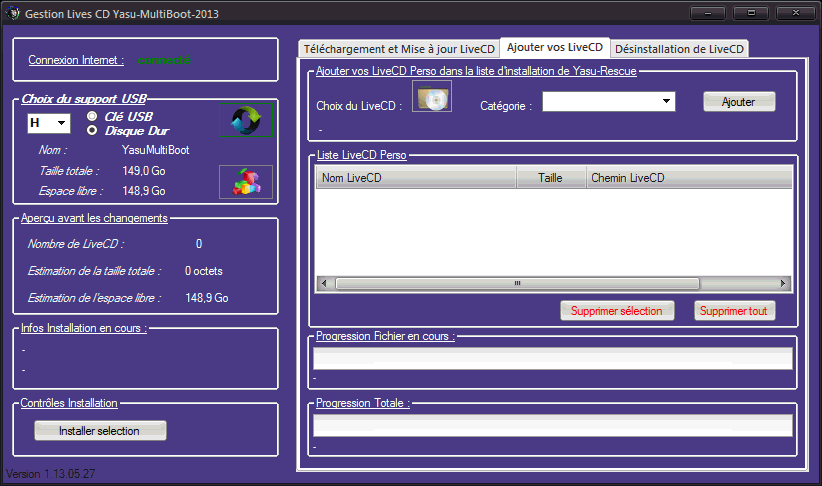The image size is (822, 486).
Task: Sort by Taille column header
Action: click(x=550, y=178)
